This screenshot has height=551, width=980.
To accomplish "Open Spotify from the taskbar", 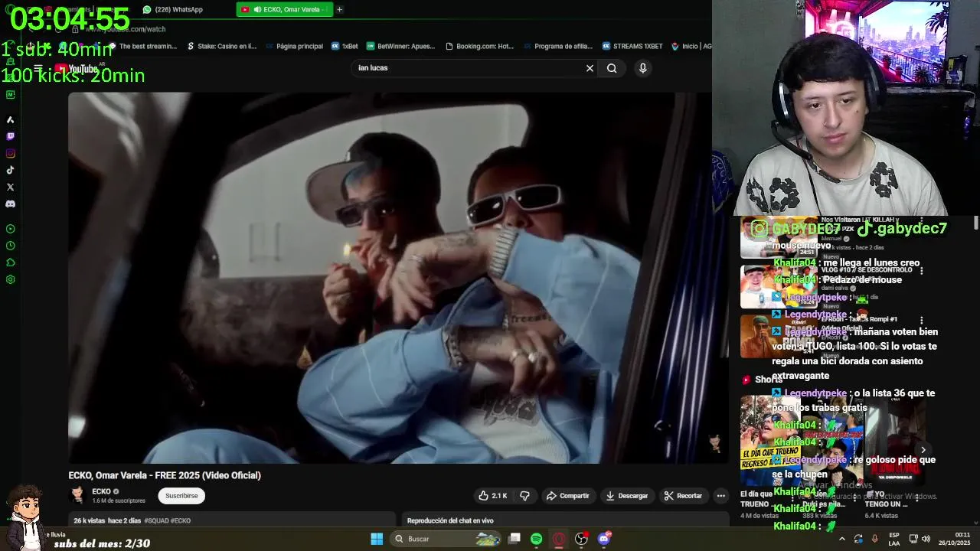I will [536, 539].
